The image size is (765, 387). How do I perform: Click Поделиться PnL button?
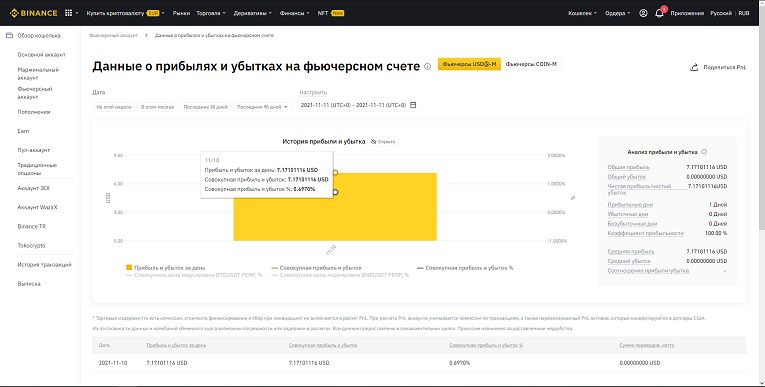(718, 67)
